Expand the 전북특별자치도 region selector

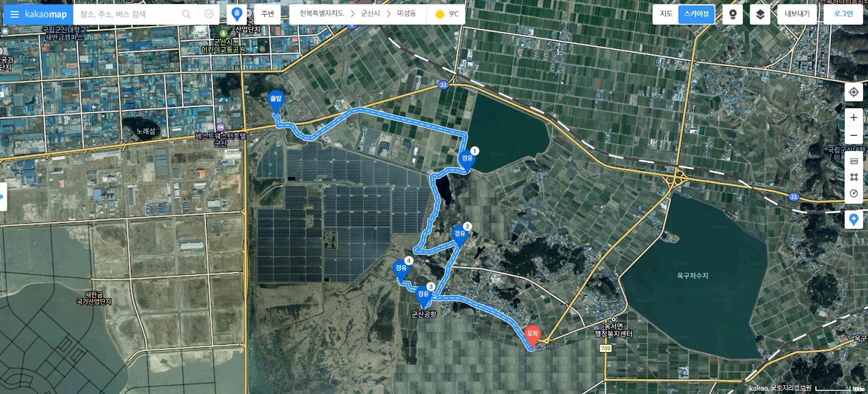click(x=322, y=14)
